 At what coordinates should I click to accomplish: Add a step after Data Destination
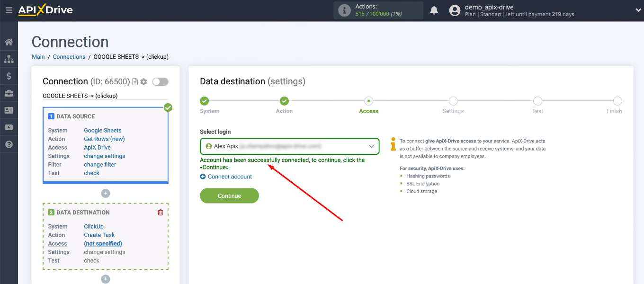click(106, 279)
